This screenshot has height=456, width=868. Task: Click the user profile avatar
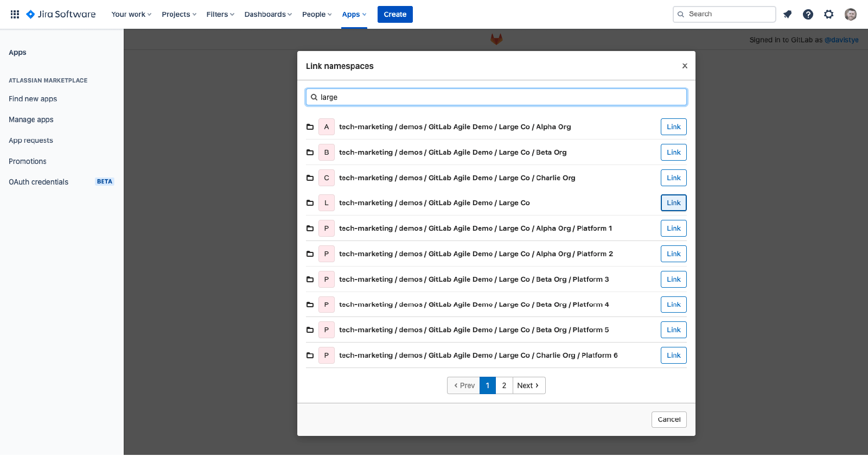click(850, 15)
